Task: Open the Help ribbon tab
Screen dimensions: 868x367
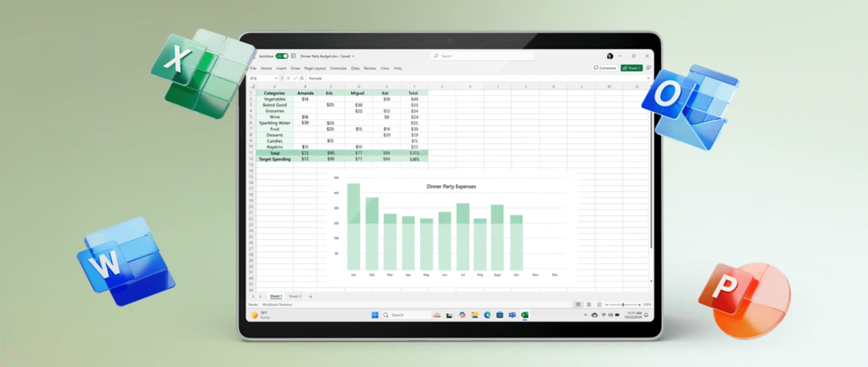Action: (398, 68)
